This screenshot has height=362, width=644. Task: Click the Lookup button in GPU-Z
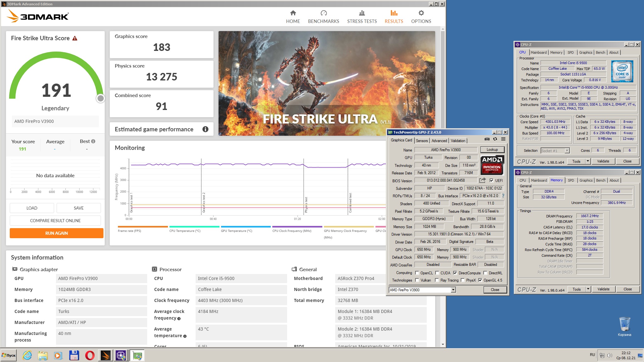pos(492,150)
